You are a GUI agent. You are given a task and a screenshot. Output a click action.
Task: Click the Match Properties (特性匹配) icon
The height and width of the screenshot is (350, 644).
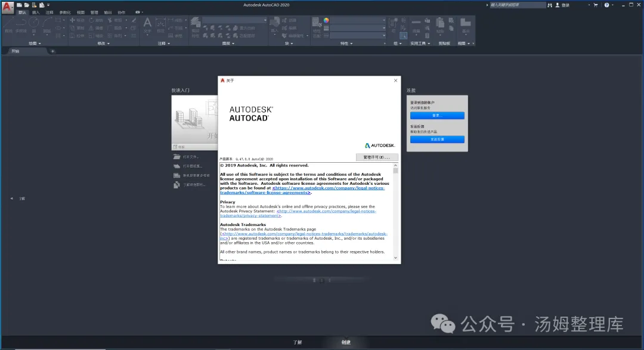pyautogui.click(x=316, y=27)
